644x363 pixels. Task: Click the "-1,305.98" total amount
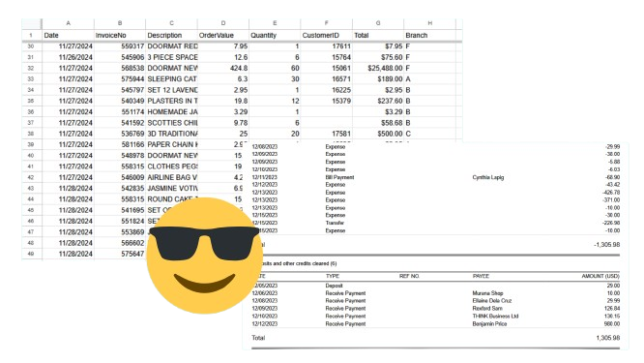(x=606, y=245)
